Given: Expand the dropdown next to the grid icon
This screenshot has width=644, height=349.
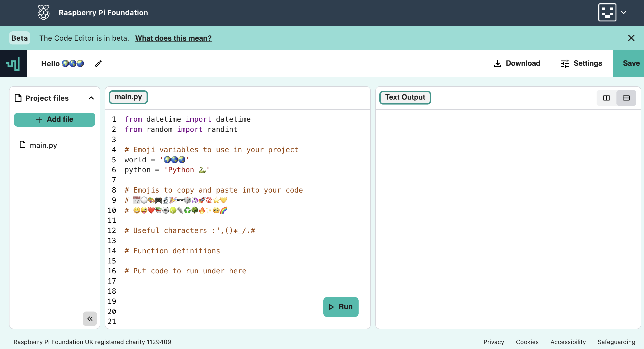Looking at the screenshot, I should (624, 12).
